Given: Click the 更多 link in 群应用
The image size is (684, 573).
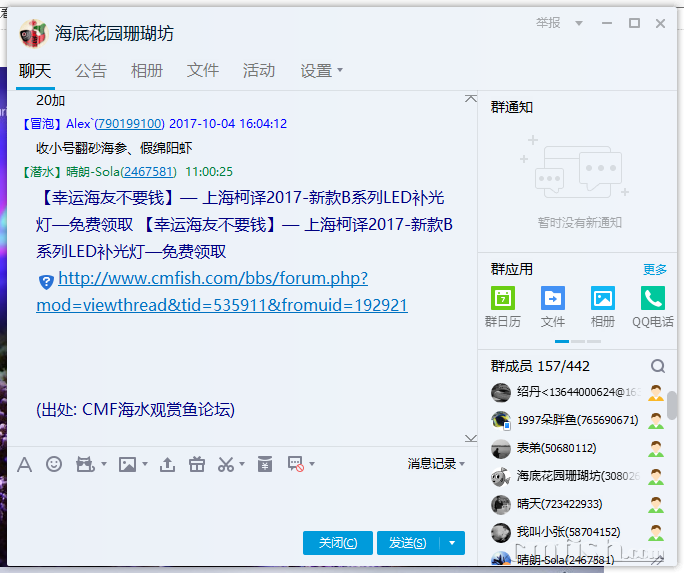Looking at the screenshot, I should (x=654, y=270).
